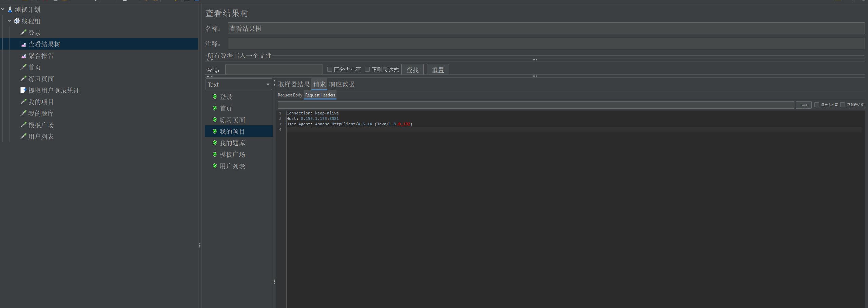Click the chart icon beside 聚合报告

click(x=23, y=56)
